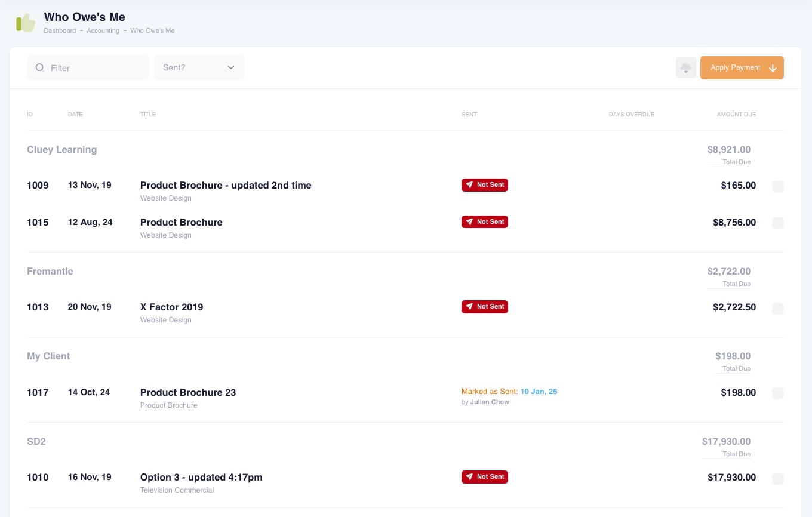Click Not Sent badge for invoice 1009
The height and width of the screenshot is (517, 812).
point(484,185)
